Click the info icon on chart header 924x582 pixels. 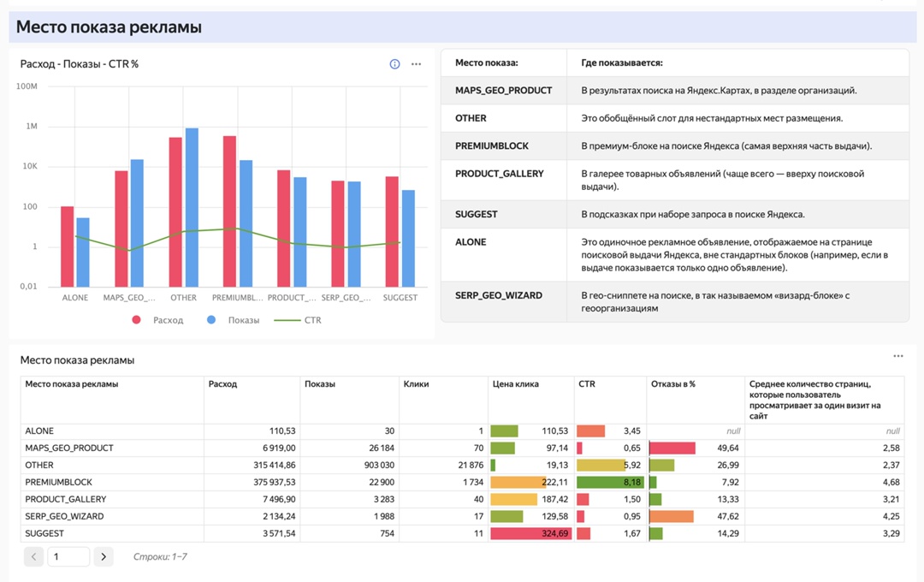tap(394, 64)
